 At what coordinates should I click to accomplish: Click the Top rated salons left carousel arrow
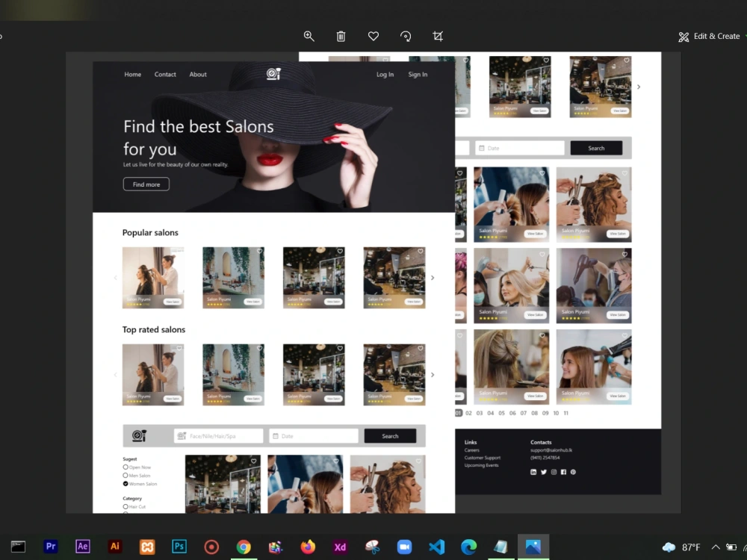pyautogui.click(x=115, y=375)
